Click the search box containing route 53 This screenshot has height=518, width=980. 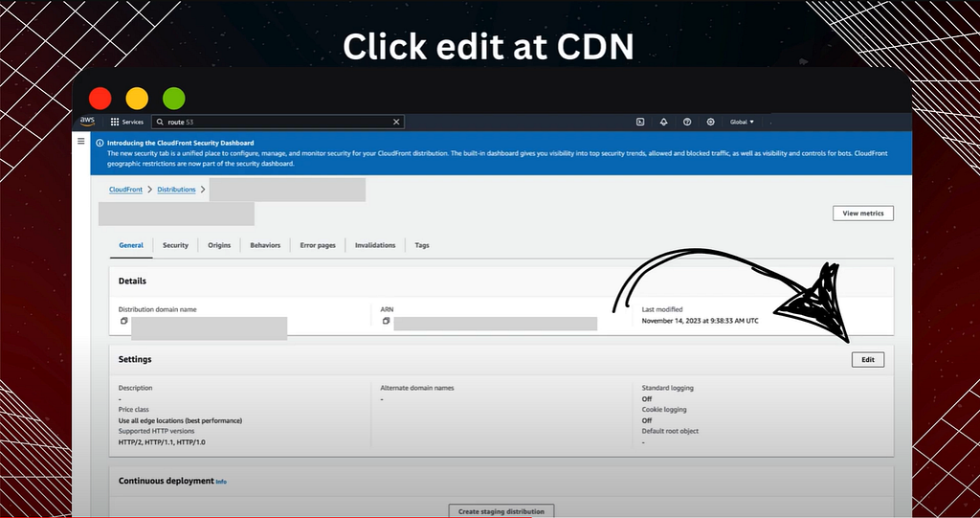[278, 122]
